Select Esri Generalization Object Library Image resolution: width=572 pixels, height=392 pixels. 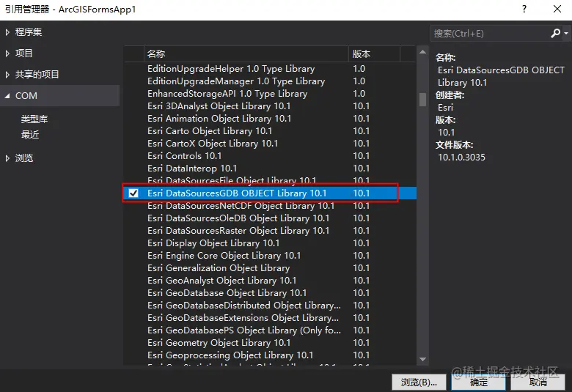270,268
